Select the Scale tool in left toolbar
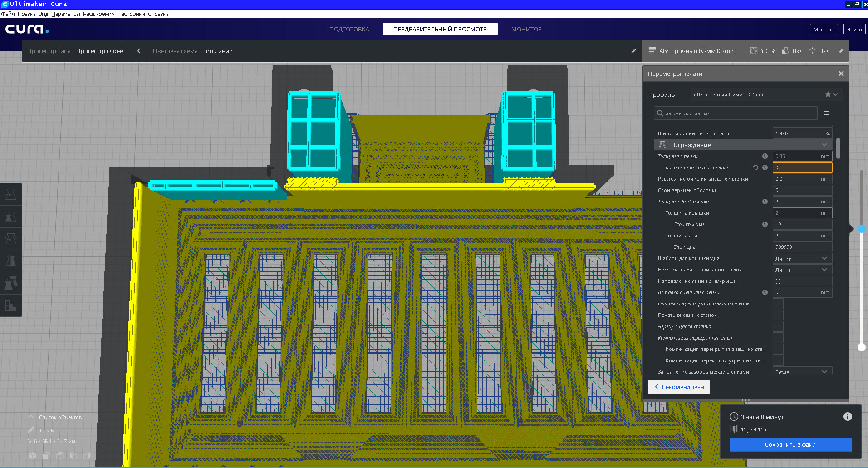Viewport: 868px width, 468px height. coord(11,217)
